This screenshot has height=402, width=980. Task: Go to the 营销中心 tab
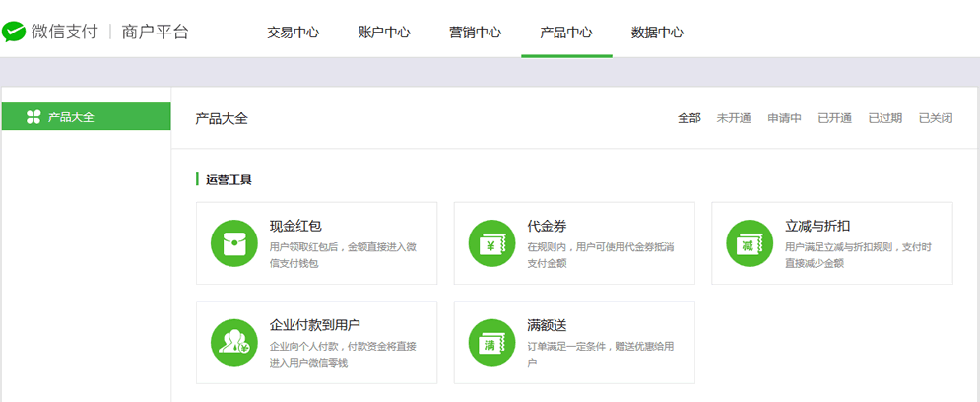click(475, 33)
